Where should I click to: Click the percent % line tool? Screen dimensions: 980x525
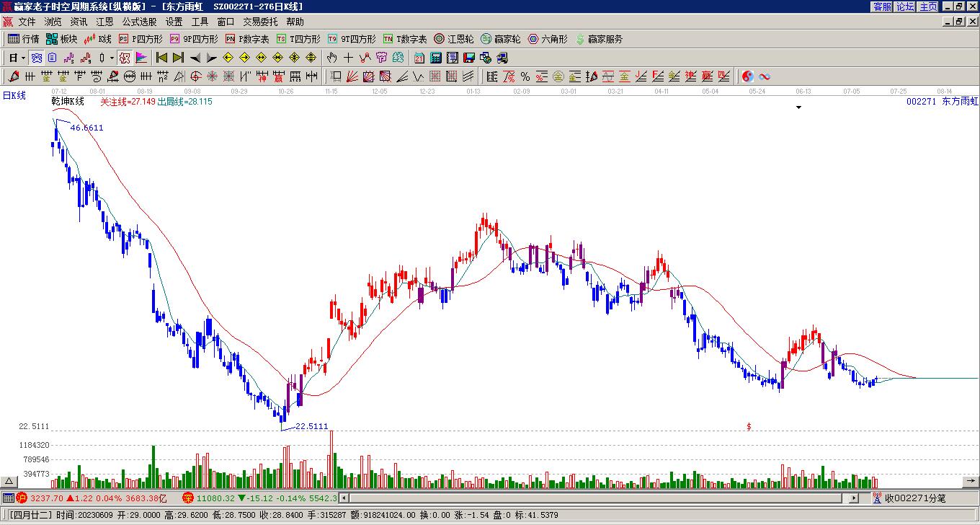point(525,76)
